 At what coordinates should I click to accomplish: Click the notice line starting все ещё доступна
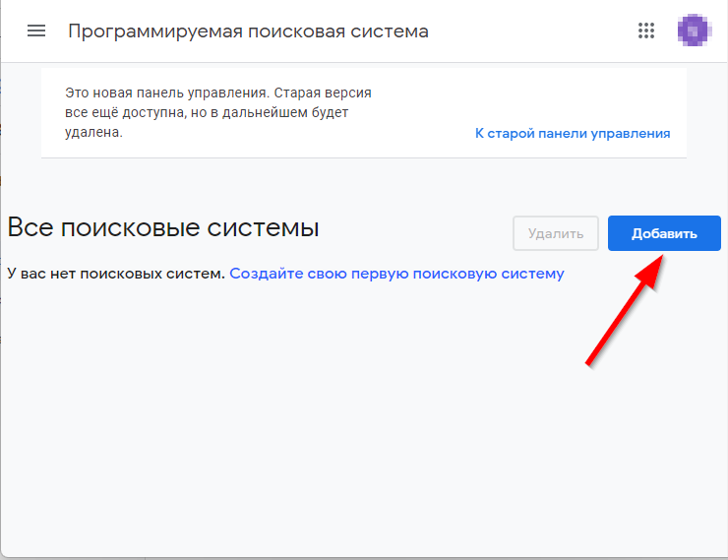coord(207,112)
